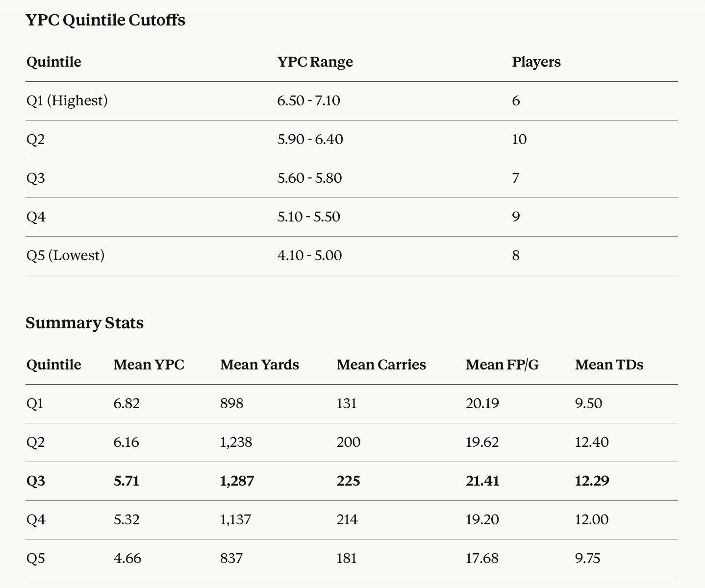Select the 12.40 mean TDs value
This screenshot has height=588, width=705.
[591, 442]
